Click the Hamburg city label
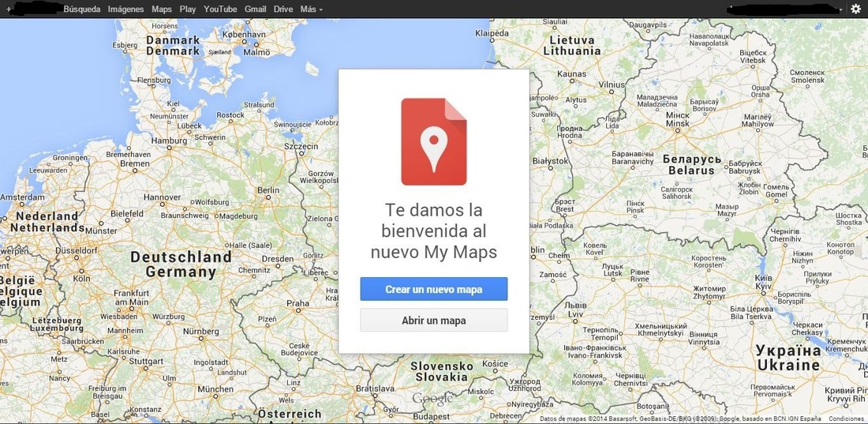This screenshot has height=424, width=868. point(169,141)
